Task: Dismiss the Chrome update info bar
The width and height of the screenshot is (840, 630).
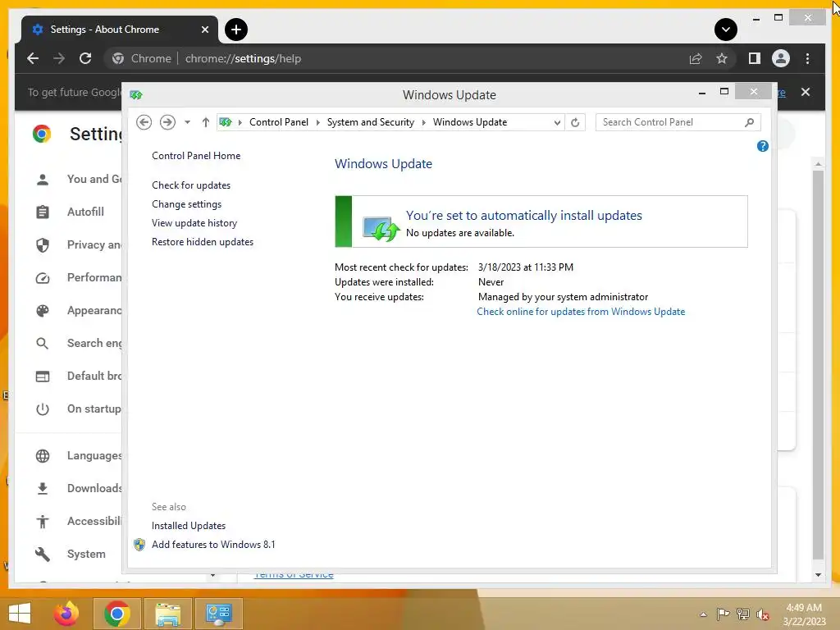Action: pos(806,92)
